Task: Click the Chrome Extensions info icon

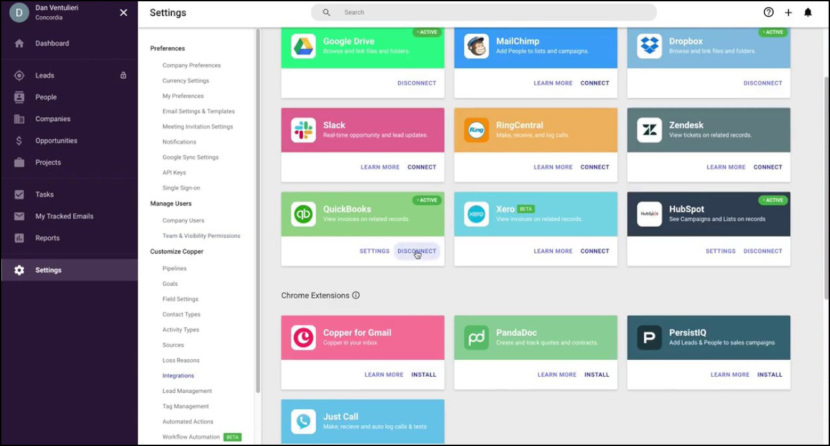Action: coord(356,296)
